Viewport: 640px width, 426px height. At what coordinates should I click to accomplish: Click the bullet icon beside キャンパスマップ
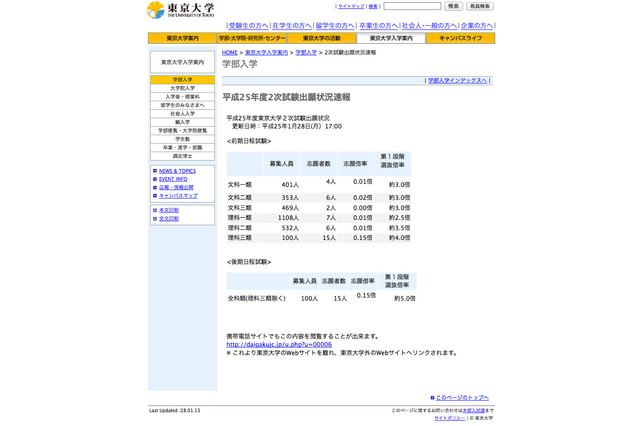pyautogui.click(x=155, y=196)
